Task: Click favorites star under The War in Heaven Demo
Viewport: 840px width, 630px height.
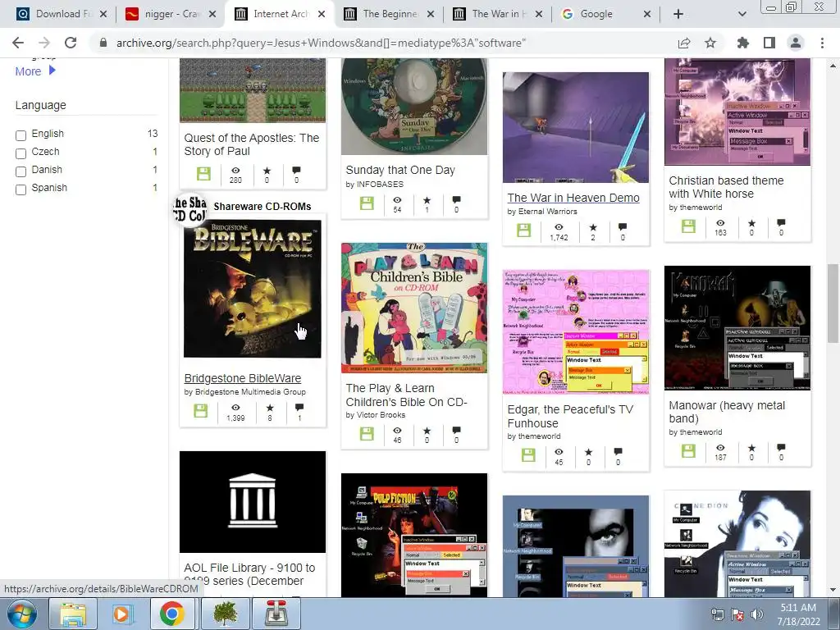Action: [593, 227]
